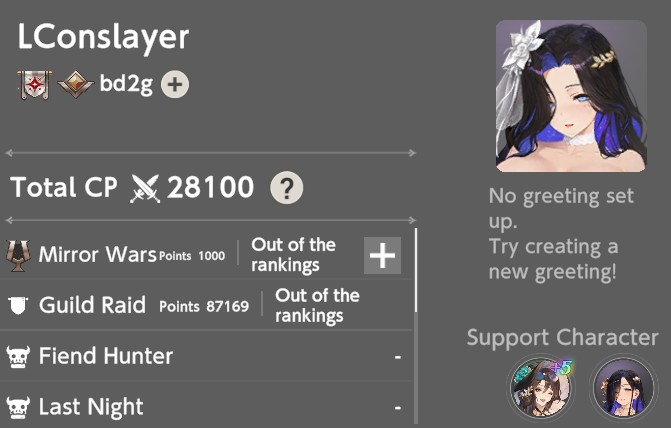
Task: Click the Fiend Hunter skull icon
Action: tap(18, 357)
